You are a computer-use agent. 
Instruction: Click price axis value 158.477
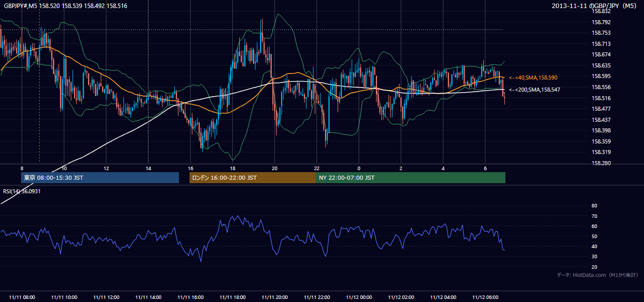click(601, 109)
